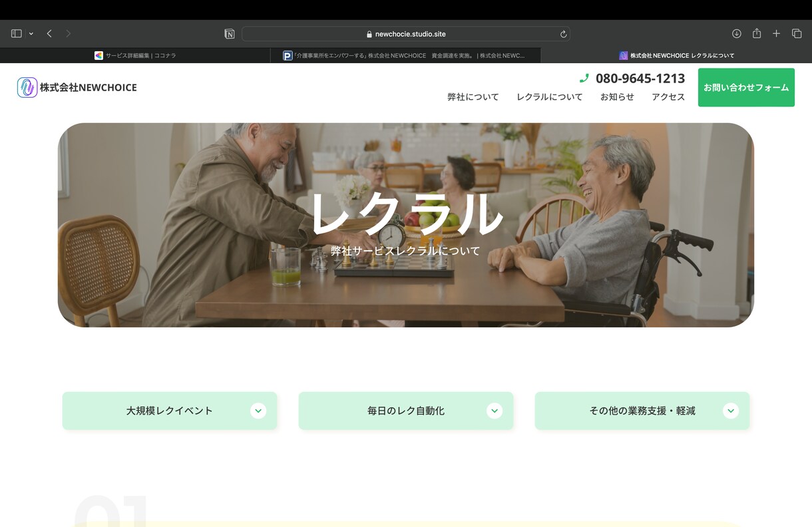The width and height of the screenshot is (812, 527).
Task: Click the phone number 080-9645-1213
Action: pos(640,79)
